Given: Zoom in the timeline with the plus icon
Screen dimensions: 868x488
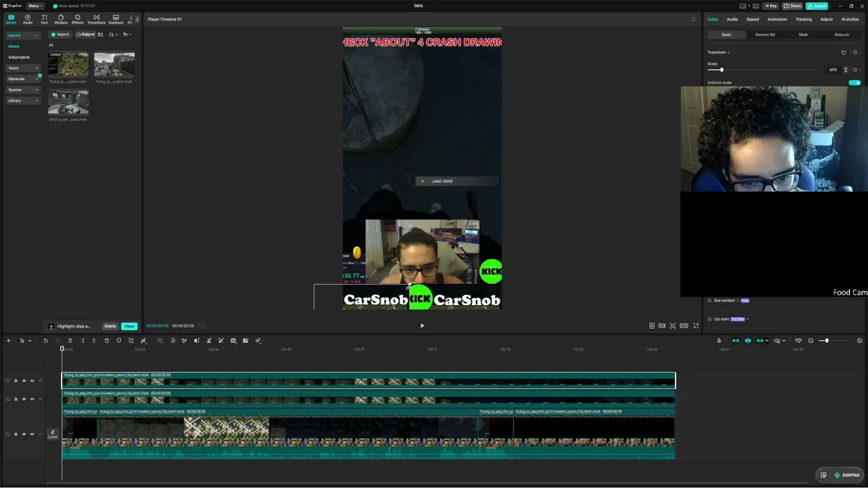Looking at the screenshot, I should (860, 340).
